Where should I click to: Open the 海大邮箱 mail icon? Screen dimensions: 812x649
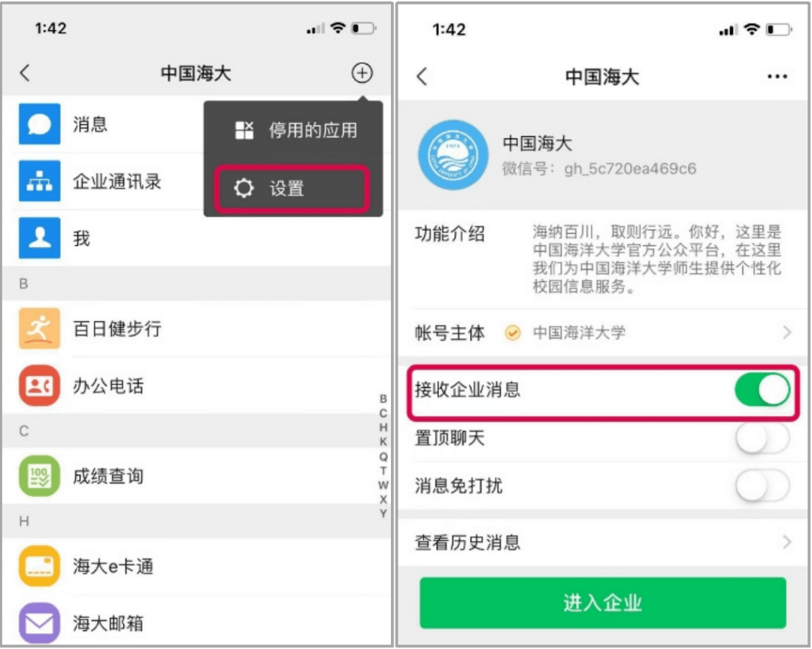click(39, 623)
